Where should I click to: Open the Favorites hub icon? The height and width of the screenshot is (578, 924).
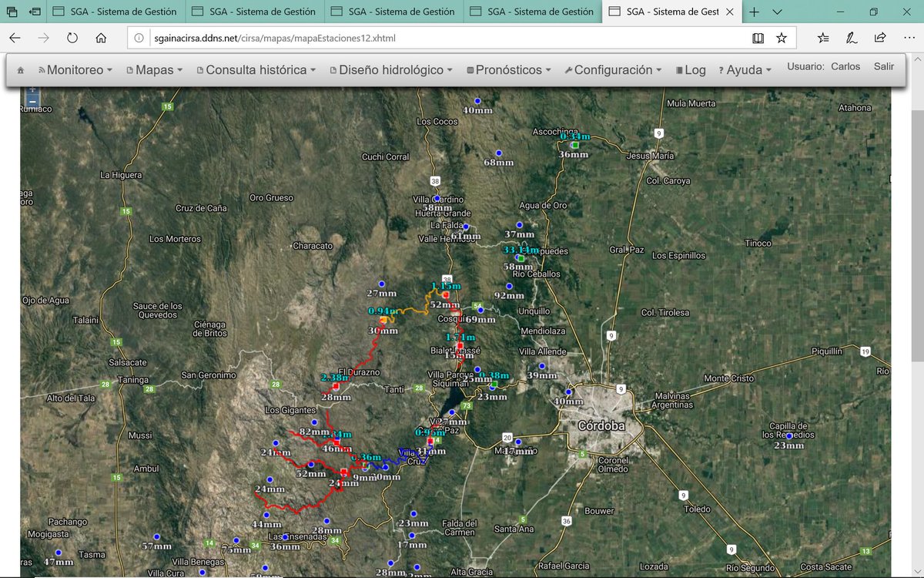pos(823,38)
